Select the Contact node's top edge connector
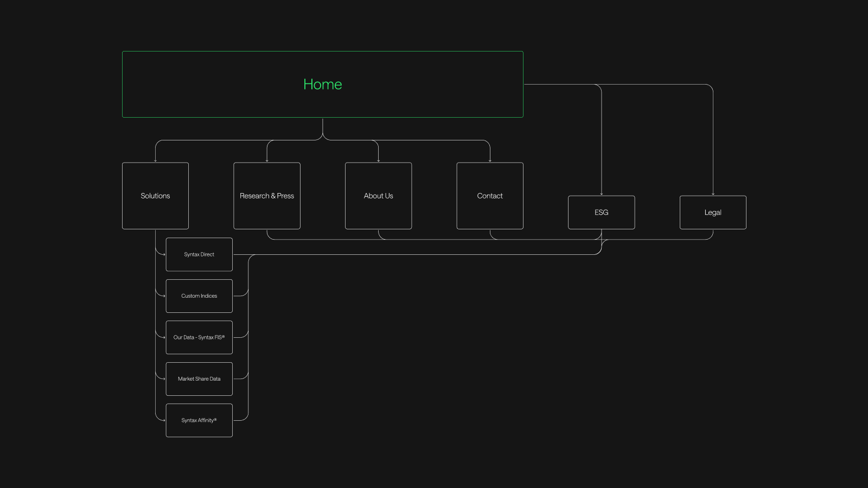The width and height of the screenshot is (868, 488). (x=489, y=160)
